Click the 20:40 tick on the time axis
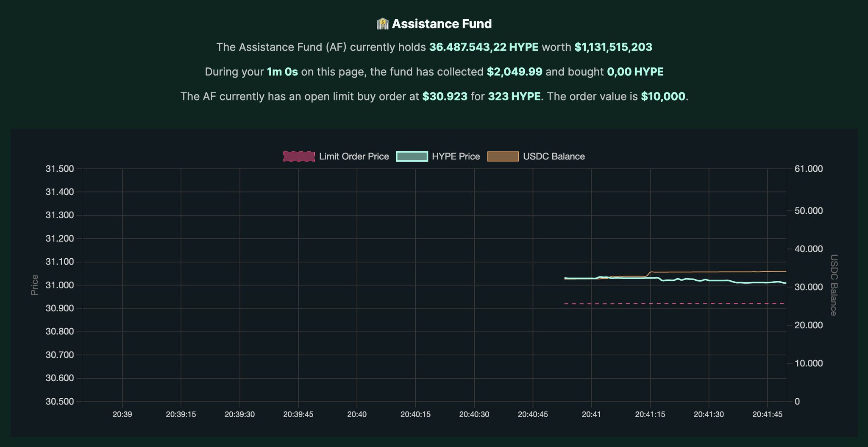The height and width of the screenshot is (447, 868). click(x=356, y=414)
